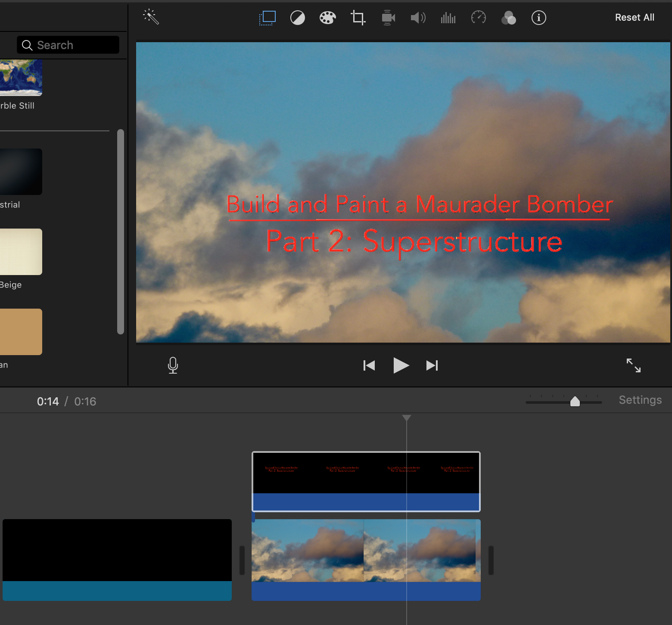Screen dimensions: 672x625
Task: Open the video overlay settings tool
Action: [x=268, y=18]
